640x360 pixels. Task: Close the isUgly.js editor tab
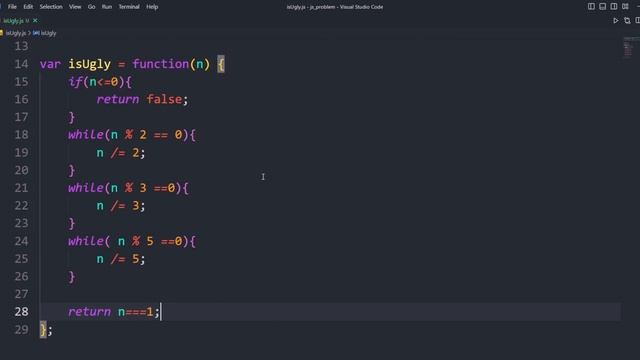click(35, 20)
